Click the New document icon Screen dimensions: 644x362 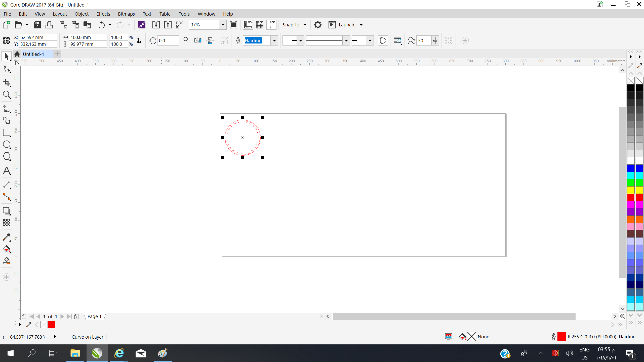(x=7, y=25)
